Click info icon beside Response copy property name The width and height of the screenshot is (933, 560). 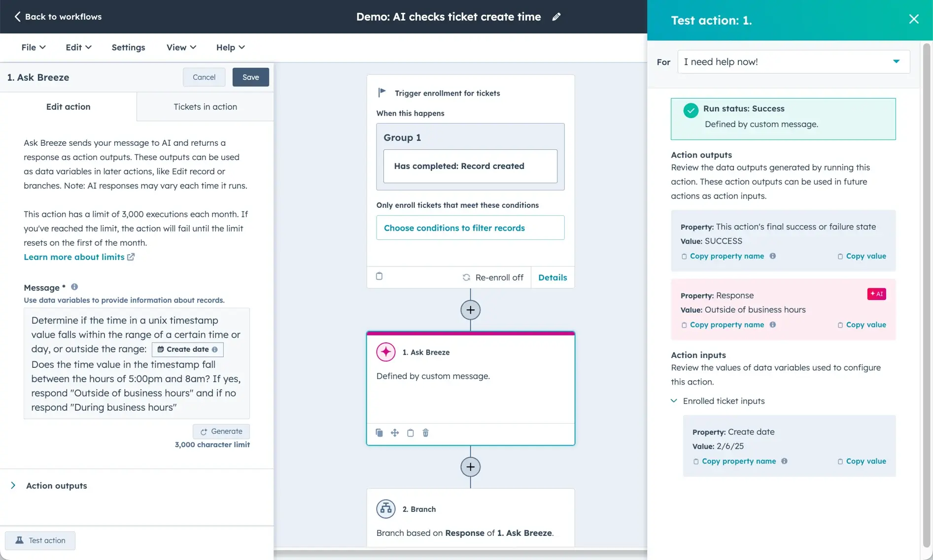[773, 325]
